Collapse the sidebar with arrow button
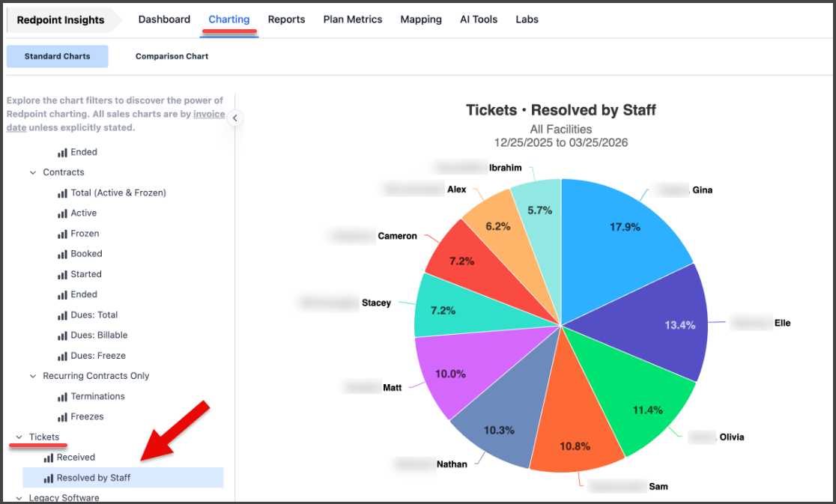 pos(235,118)
